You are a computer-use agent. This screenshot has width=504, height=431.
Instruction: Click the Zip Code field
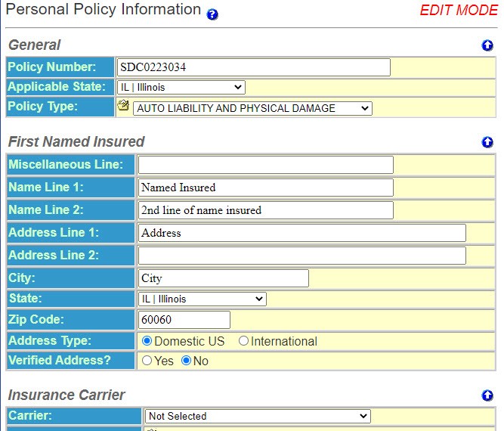pos(184,320)
